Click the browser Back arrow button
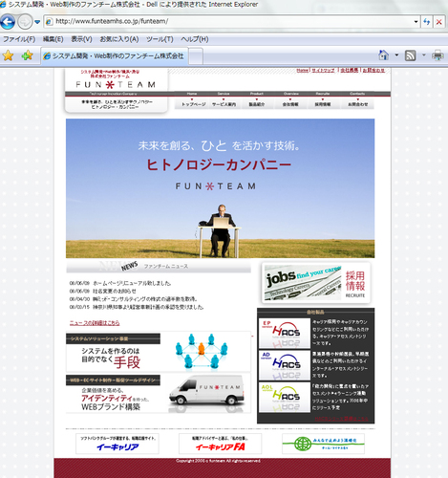Image resolution: width=448 pixels, height=478 pixels. pos(8,22)
